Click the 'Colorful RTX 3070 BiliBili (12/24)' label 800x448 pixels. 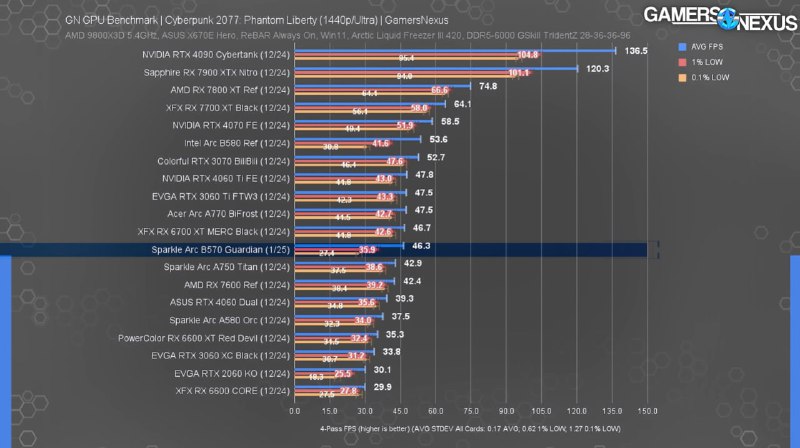223,161
